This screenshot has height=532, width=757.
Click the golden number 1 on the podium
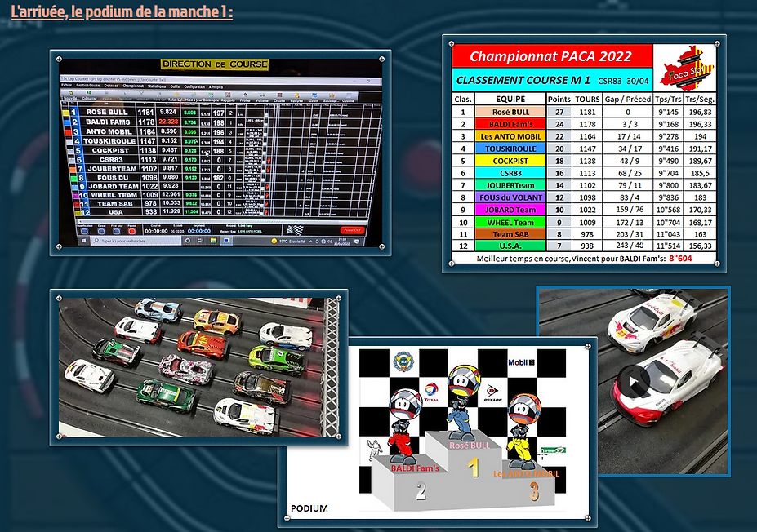pyautogui.click(x=474, y=468)
